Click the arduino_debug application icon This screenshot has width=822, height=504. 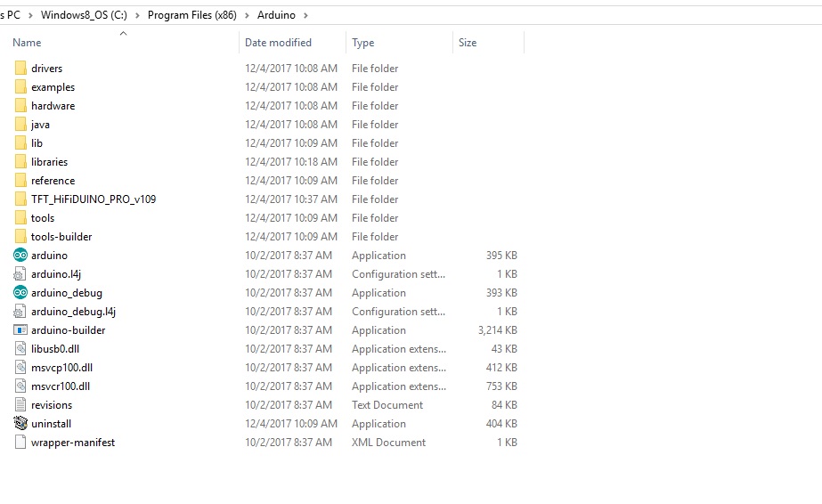point(20,293)
